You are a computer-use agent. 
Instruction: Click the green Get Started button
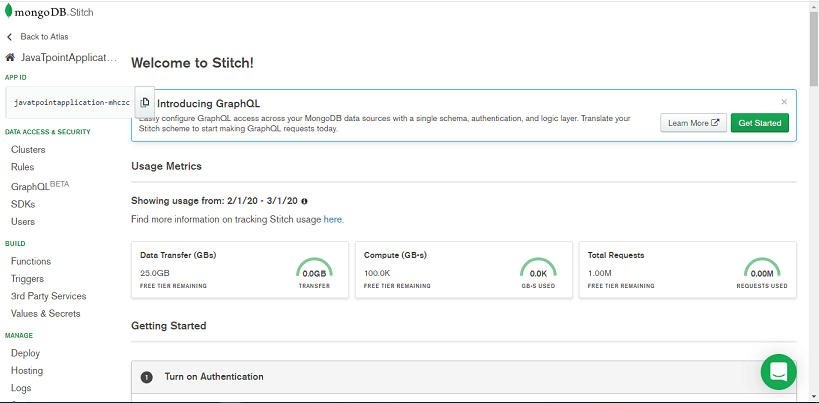759,123
